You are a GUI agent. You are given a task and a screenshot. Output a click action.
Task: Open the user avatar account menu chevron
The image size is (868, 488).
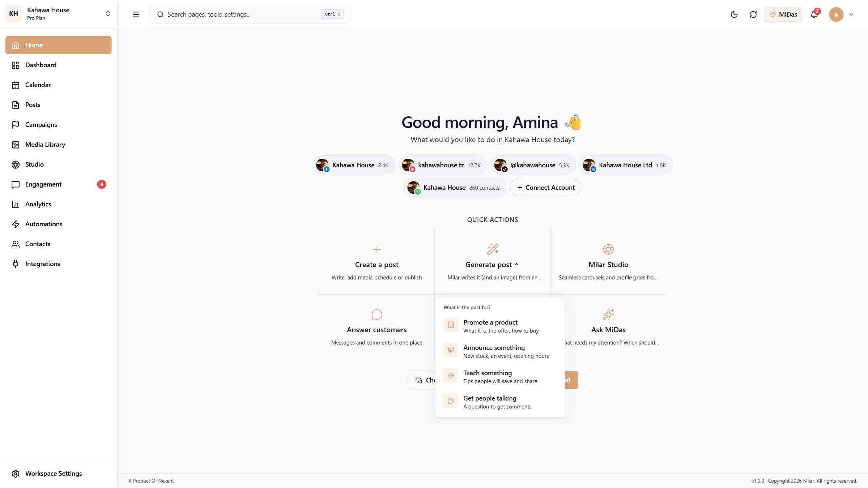(x=851, y=14)
